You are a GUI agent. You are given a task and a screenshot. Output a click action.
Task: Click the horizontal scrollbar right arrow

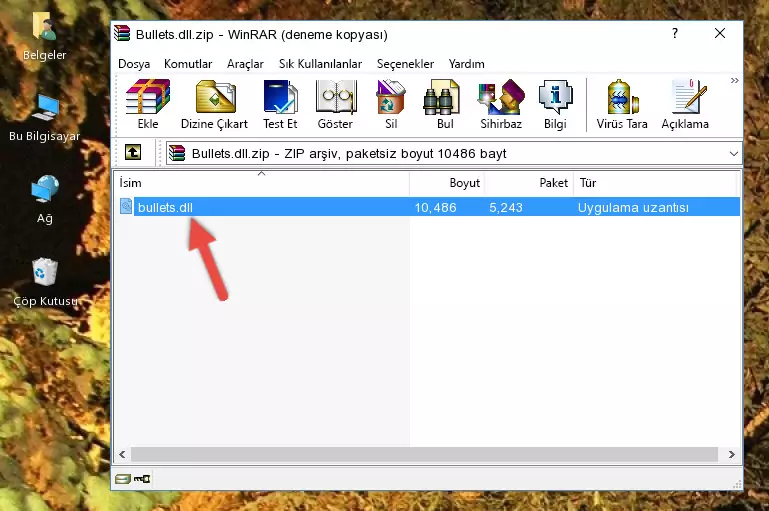tap(731, 455)
